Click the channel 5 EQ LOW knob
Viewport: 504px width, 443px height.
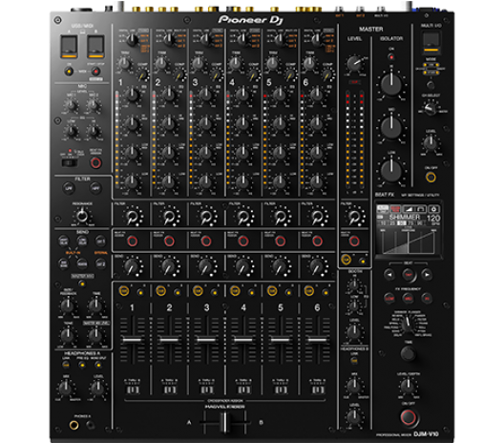(280, 181)
